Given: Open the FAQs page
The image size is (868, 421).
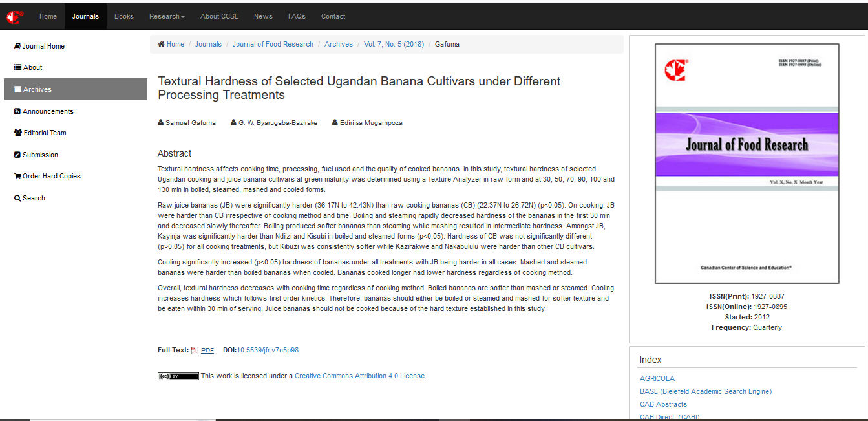Looking at the screenshot, I should click(x=297, y=16).
